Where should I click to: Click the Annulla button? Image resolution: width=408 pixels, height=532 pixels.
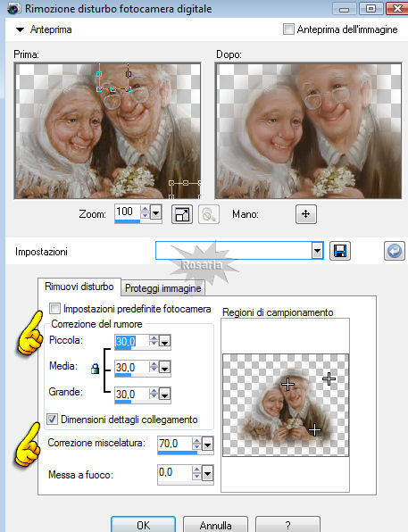(215, 525)
